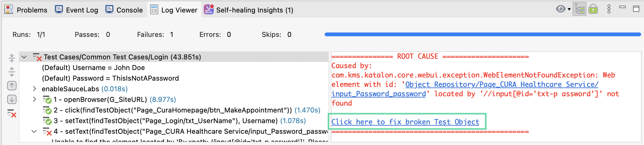The width and height of the screenshot is (644, 145).
Task: Expand the enableSauceLabs step
Action: (x=35, y=89)
